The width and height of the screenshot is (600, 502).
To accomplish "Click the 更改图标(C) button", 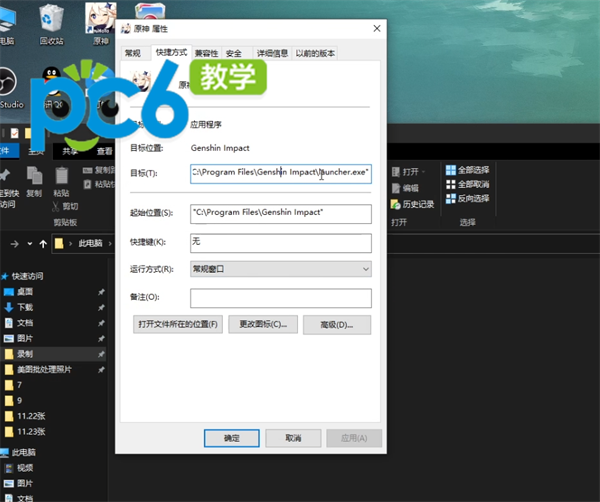I will tap(263, 324).
